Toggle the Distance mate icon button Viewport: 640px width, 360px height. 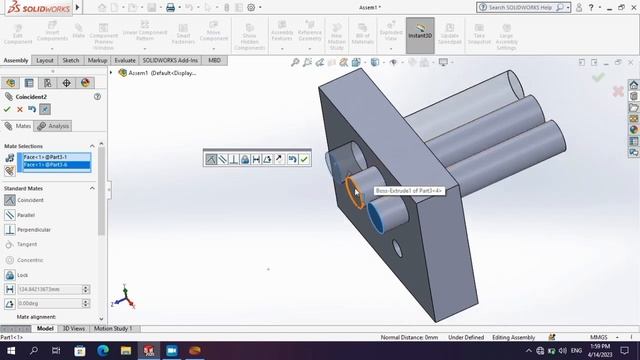(10, 289)
